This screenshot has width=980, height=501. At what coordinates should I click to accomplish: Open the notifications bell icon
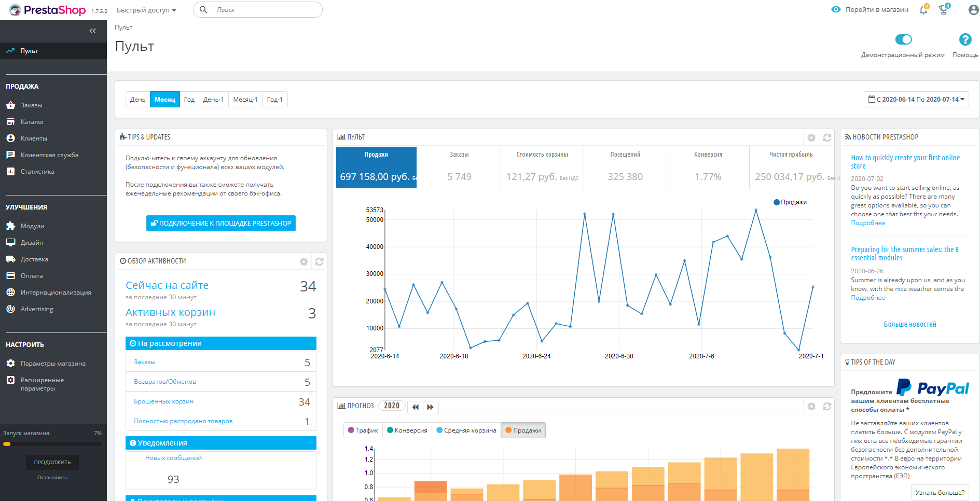tap(923, 10)
